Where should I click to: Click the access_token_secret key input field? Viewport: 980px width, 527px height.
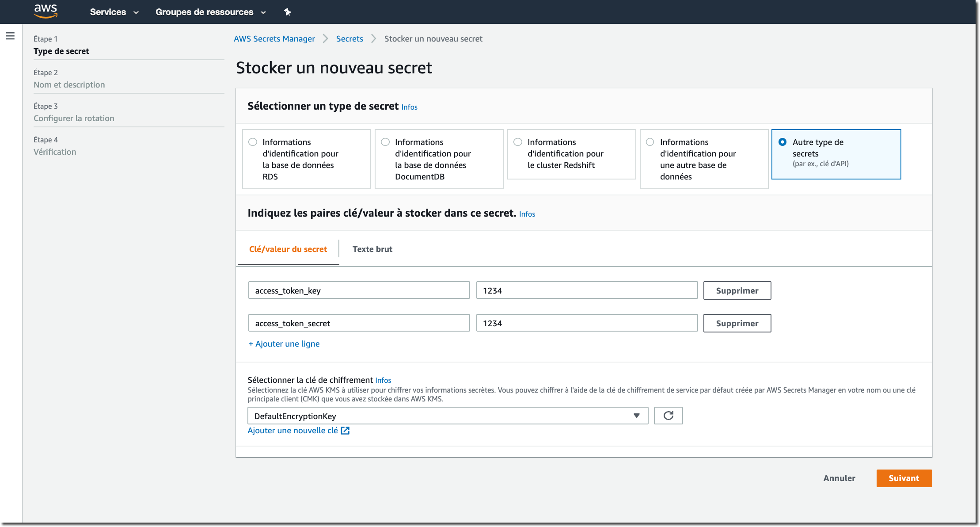[x=358, y=323]
